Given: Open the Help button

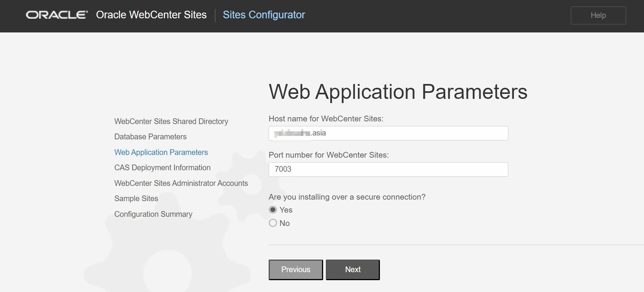Looking at the screenshot, I should click(x=598, y=15).
